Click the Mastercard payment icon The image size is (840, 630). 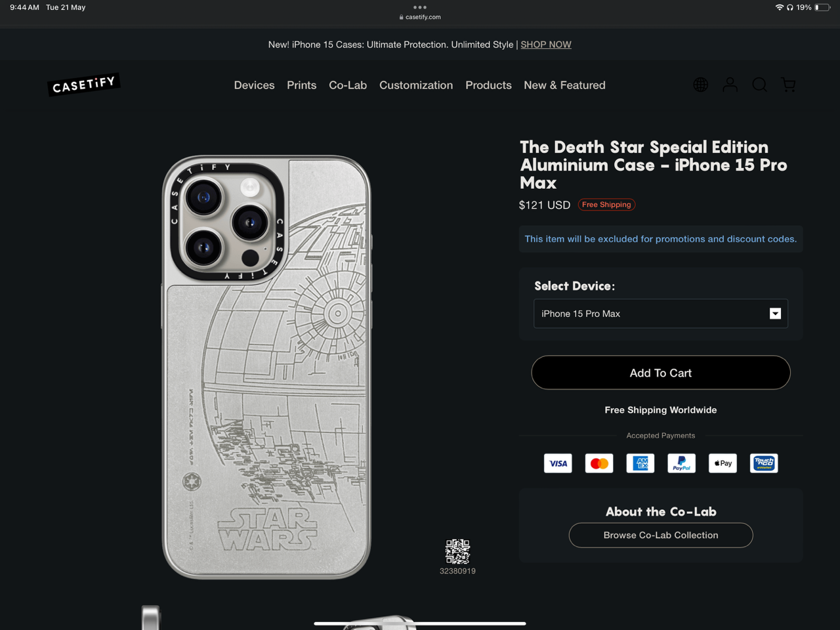point(599,463)
